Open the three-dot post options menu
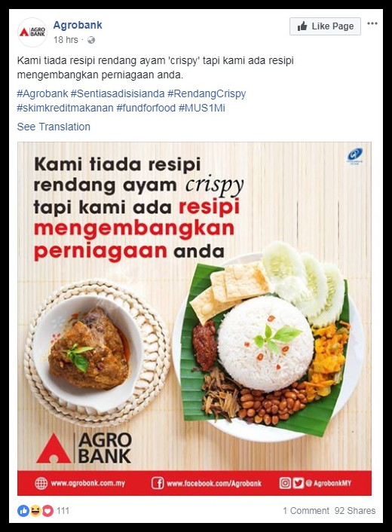Screen dimensions: 392x532 pyautogui.click(x=372, y=23)
